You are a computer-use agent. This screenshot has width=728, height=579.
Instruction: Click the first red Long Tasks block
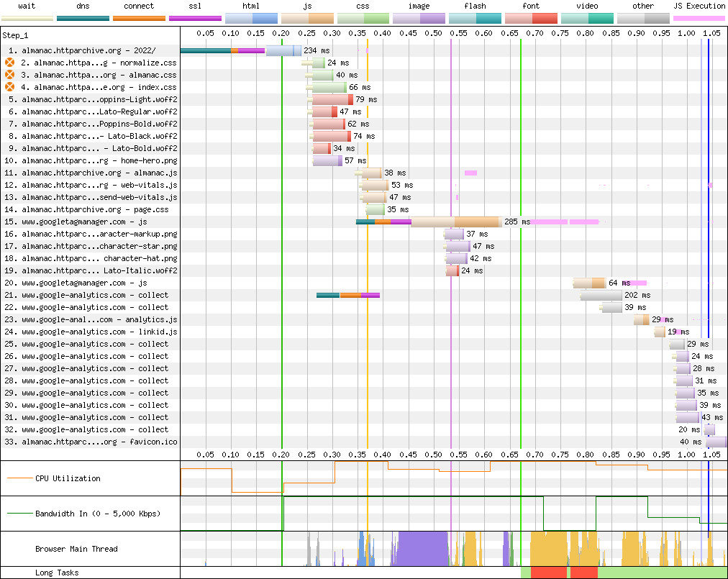549,573
